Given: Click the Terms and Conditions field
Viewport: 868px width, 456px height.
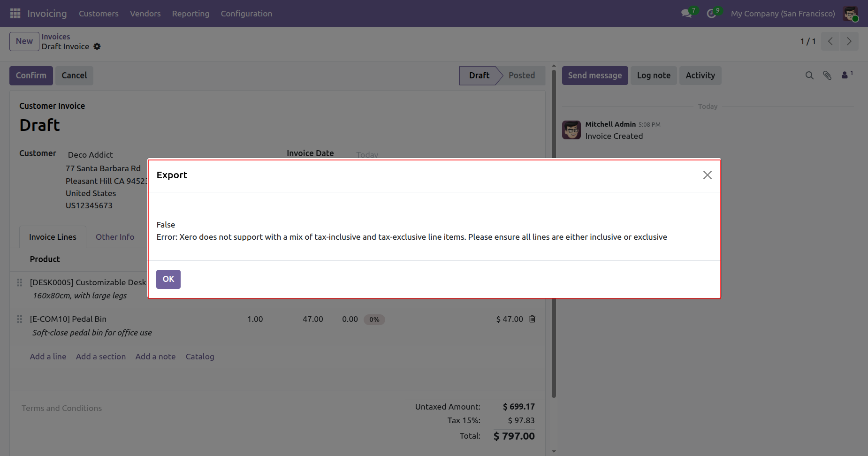Looking at the screenshot, I should (61, 408).
